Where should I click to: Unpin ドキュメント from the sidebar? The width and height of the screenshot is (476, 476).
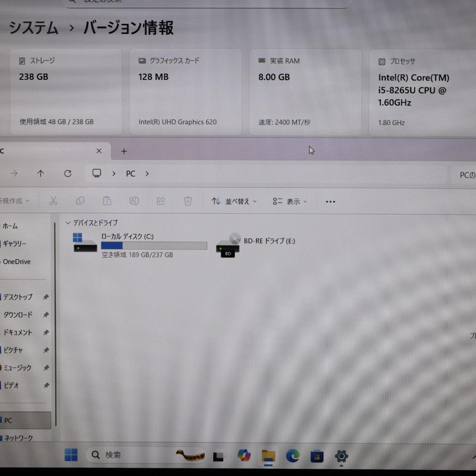point(46,333)
